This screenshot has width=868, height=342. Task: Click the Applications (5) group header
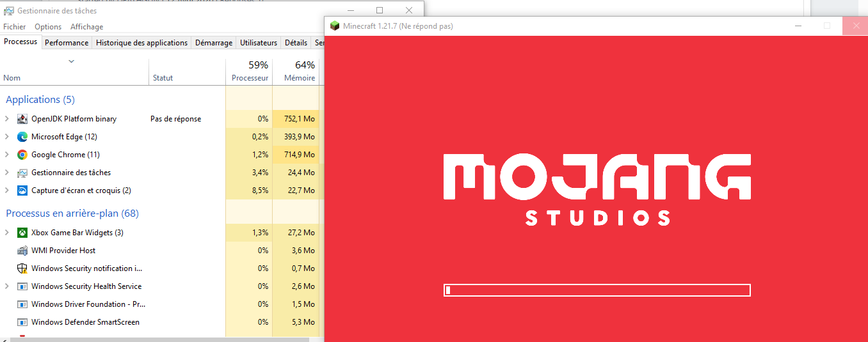tap(40, 100)
